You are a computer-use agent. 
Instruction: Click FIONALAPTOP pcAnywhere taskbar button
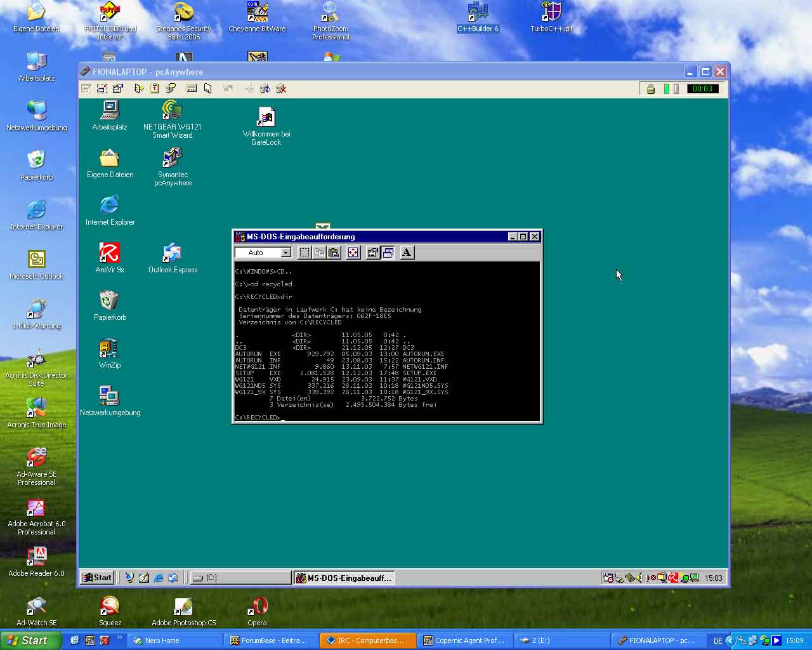(x=658, y=640)
